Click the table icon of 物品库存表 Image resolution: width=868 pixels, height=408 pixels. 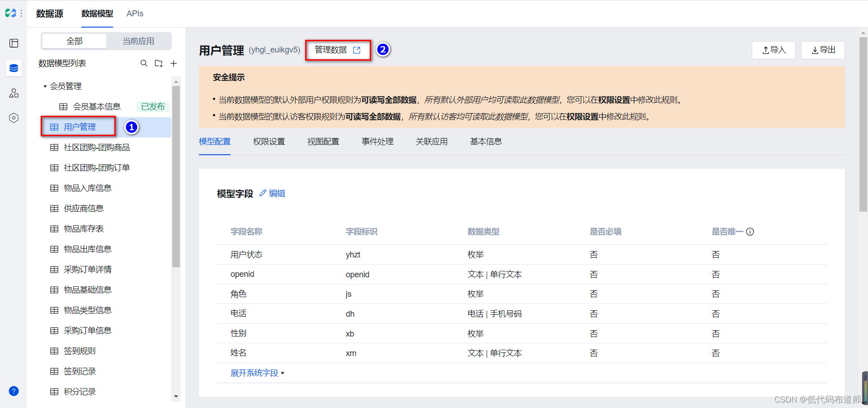click(54, 229)
